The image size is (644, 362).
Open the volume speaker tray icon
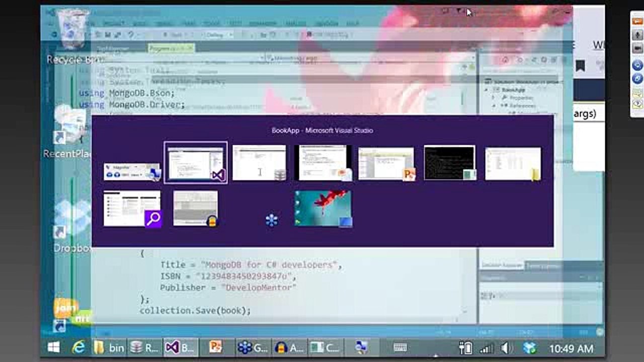tap(507, 348)
